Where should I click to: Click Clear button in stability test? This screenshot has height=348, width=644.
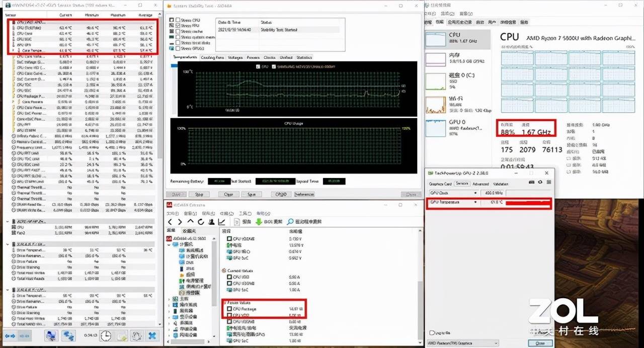[228, 195]
